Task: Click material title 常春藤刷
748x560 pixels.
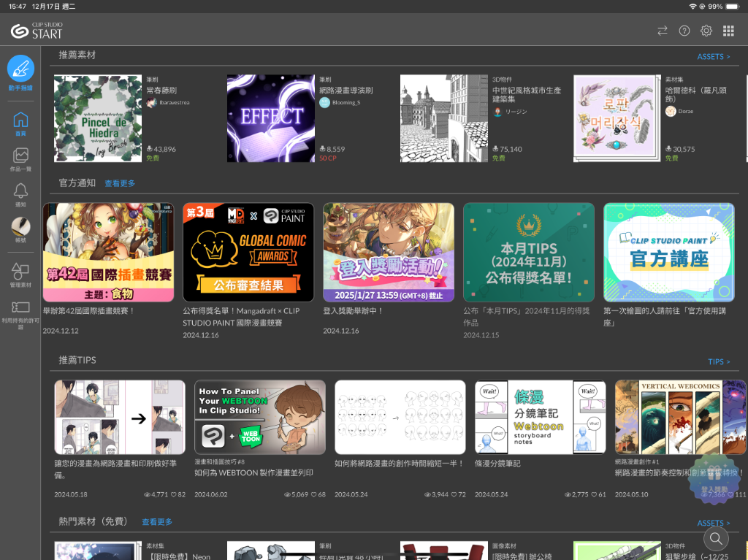Action: [161, 91]
